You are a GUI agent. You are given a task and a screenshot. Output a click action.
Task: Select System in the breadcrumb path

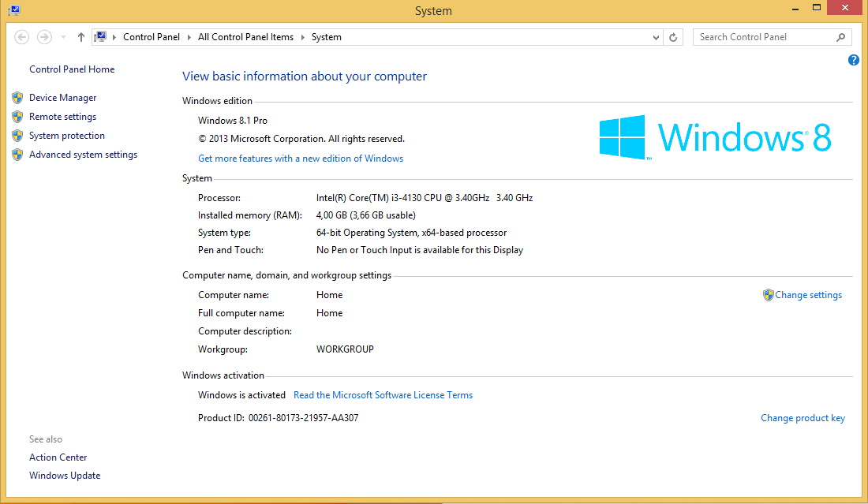click(326, 37)
